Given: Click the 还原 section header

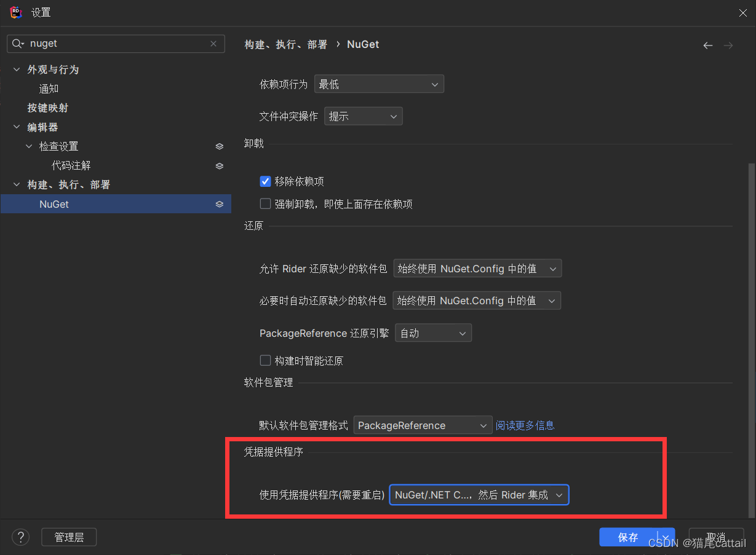Looking at the screenshot, I should pos(253,226).
